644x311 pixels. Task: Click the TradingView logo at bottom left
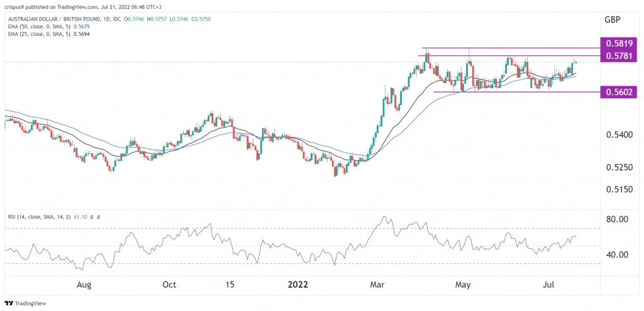(25, 303)
